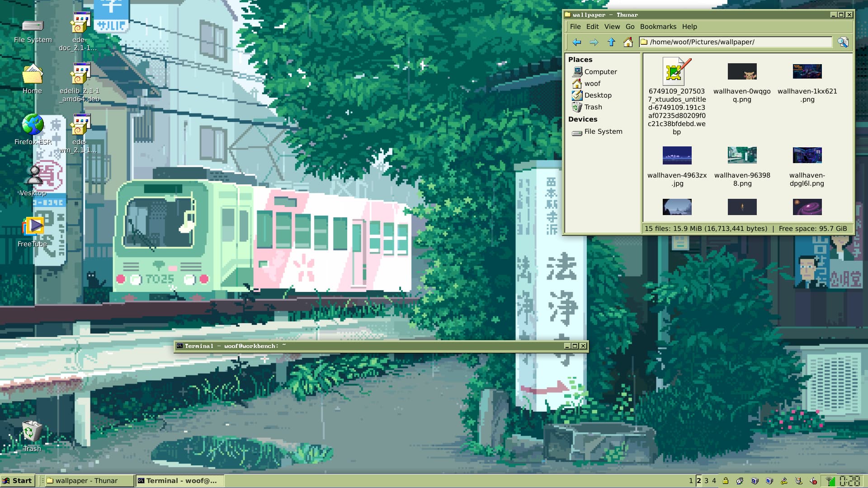Go forward using the Thunar forward arrow
The image size is (868, 488).
[594, 42]
